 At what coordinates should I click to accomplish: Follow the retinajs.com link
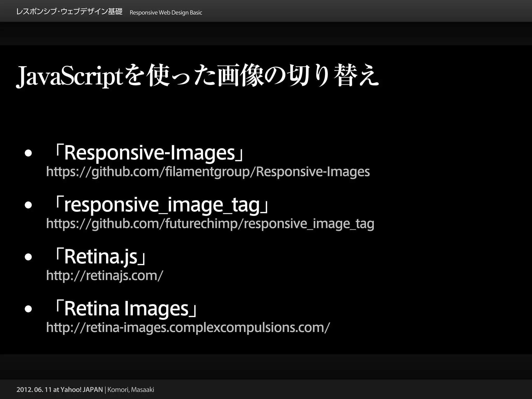coord(105,276)
